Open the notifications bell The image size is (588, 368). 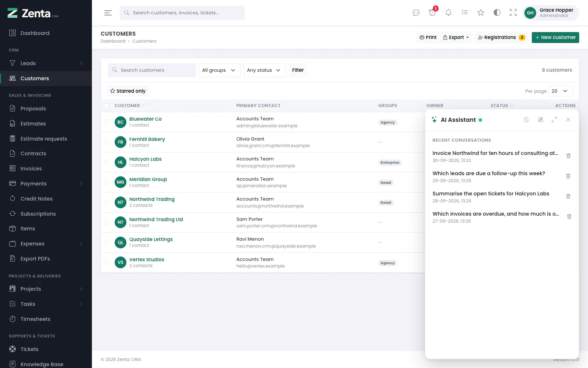(x=448, y=13)
